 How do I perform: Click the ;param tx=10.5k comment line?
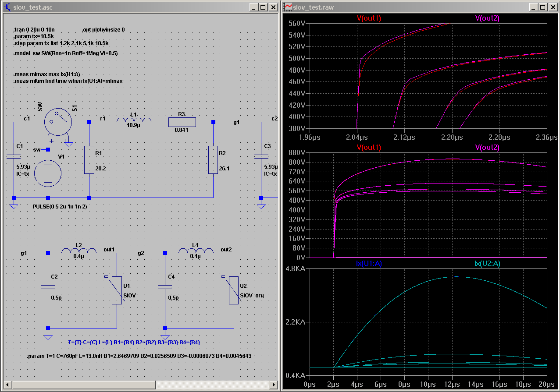coord(34,36)
